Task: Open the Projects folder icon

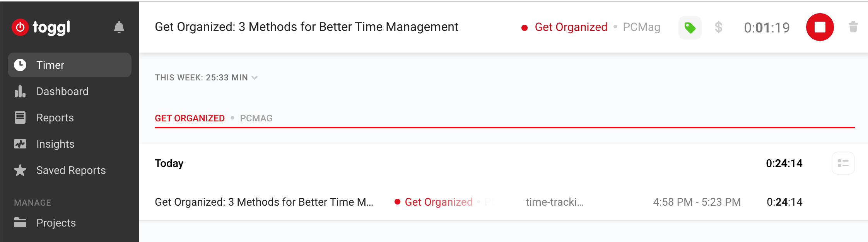Action: [20, 223]
